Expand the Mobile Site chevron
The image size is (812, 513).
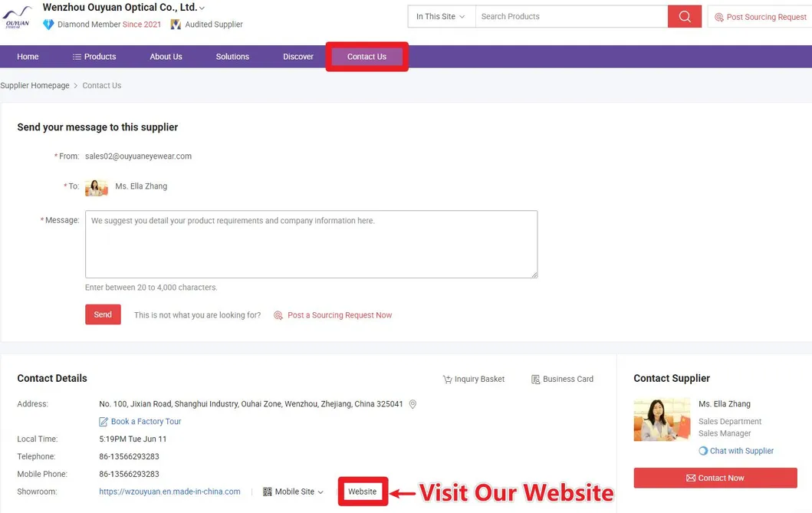click(321, 492)
